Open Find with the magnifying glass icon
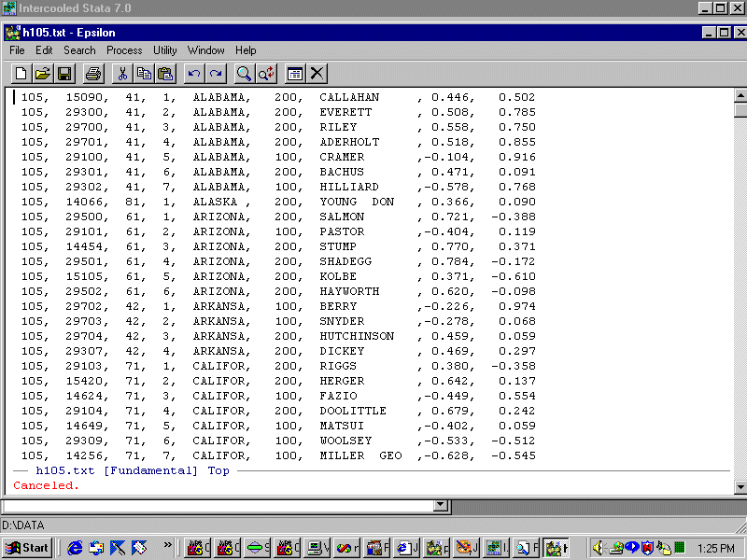 click(245, 74)
